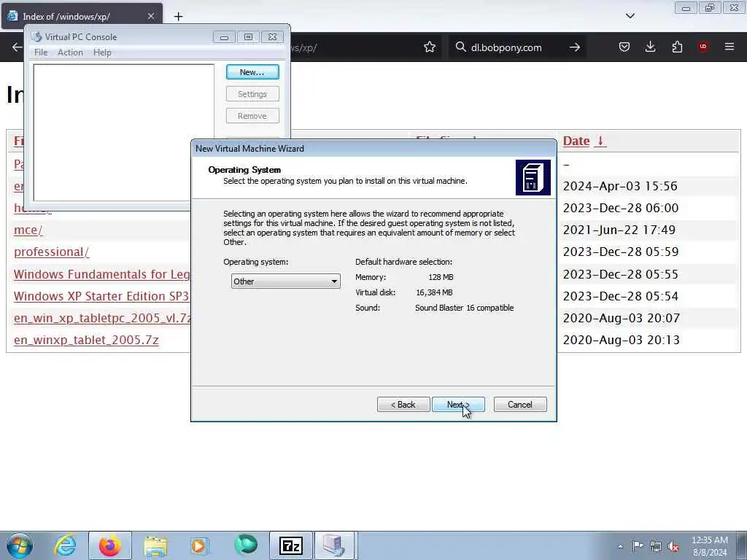Open Windows Media Player from taskbar
This screenshot has width=747, height=560.
coord(199,545)
